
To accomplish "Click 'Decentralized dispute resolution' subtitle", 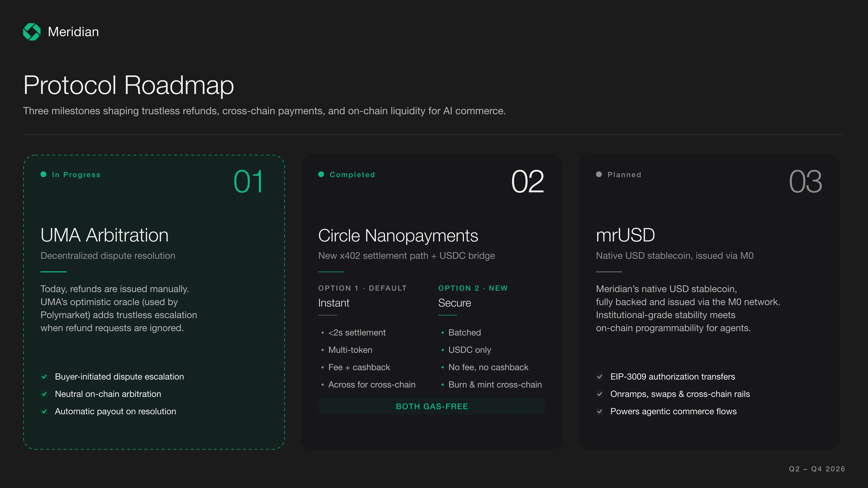I will tap(108, 256).
